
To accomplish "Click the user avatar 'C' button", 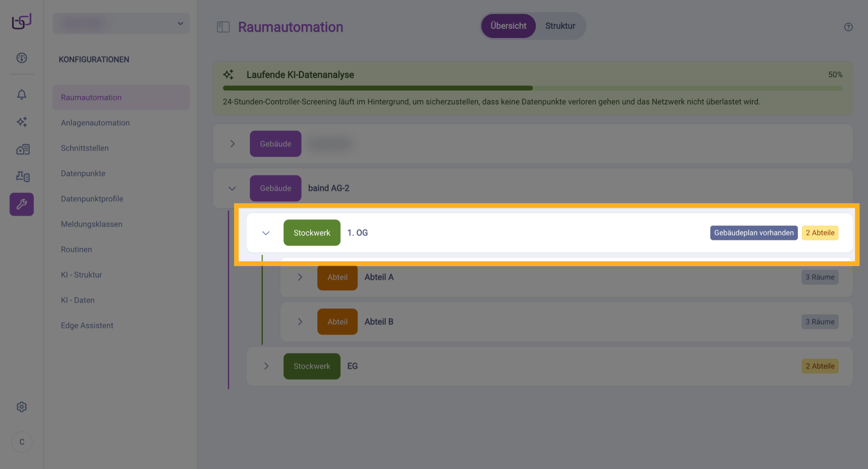I will (x=22, y=442).
